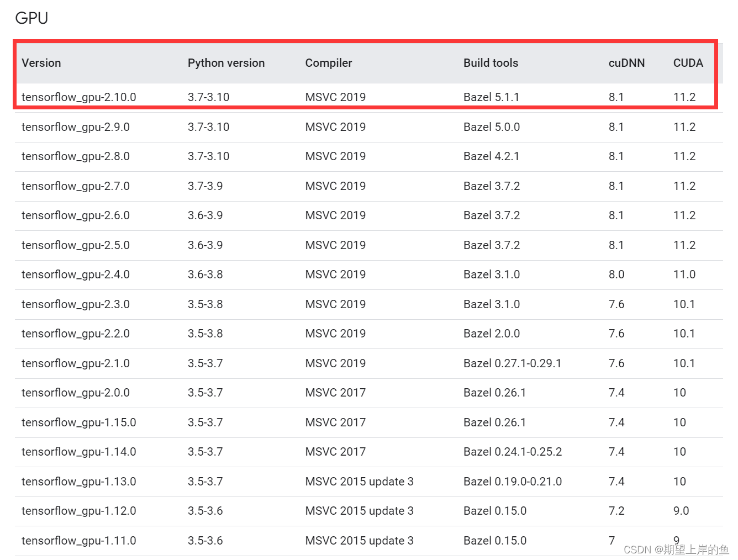
Task: Click cuDNN 7.2 in tensorflow_gpu-1.12.0 row
Action: pyautogui.click(x=616, y=511)
